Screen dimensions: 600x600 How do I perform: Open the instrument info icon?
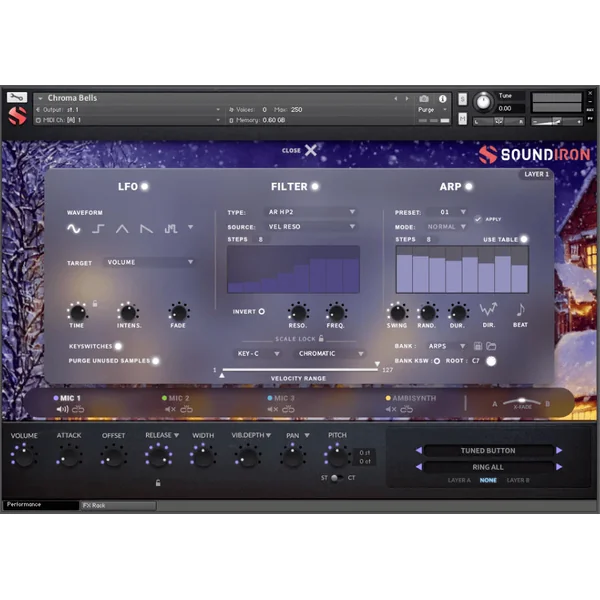(x=443, y=99)
